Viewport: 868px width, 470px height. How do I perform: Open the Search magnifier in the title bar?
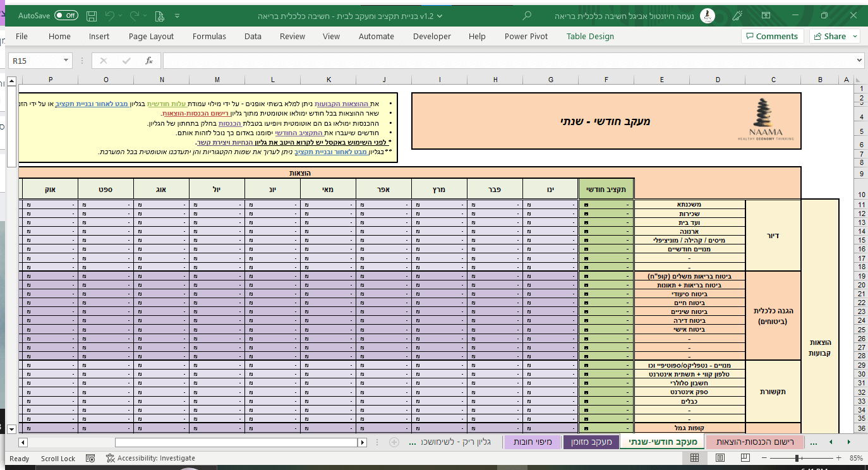[x=527, y=15]
